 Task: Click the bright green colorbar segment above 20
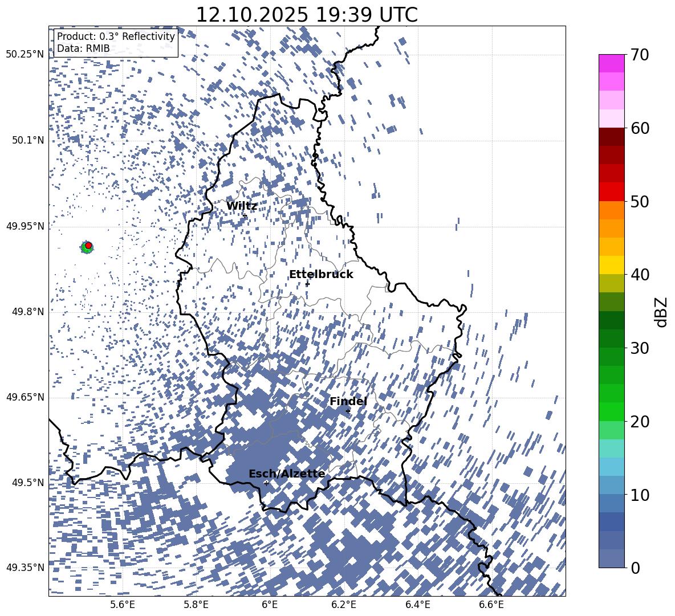click(x=611, y=411)
